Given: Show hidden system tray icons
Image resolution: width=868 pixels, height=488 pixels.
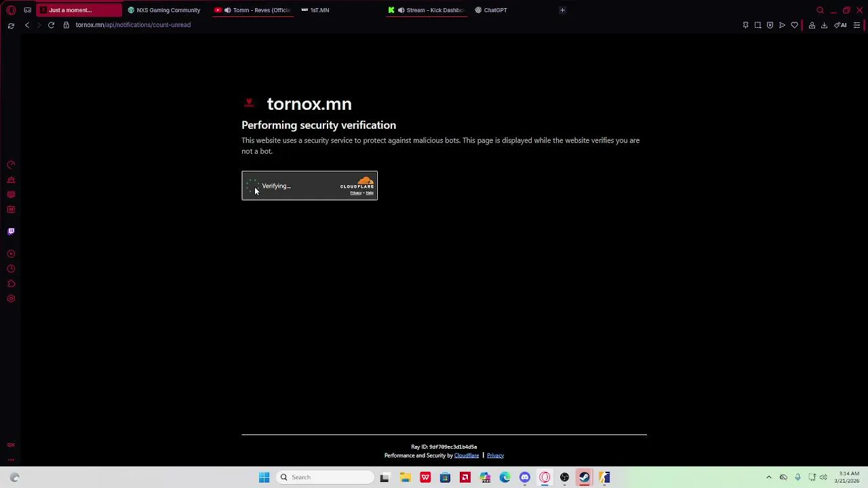Looking at the screenshot, I should [768, 477].
